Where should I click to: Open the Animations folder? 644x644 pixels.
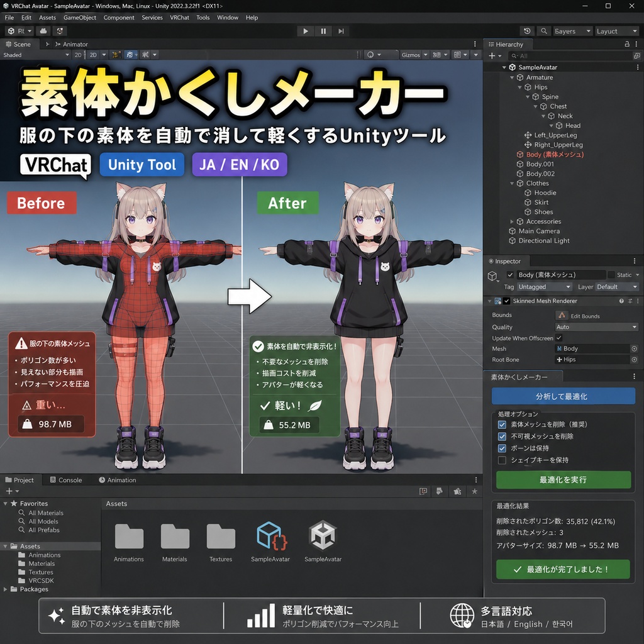(x=129, y=542)
